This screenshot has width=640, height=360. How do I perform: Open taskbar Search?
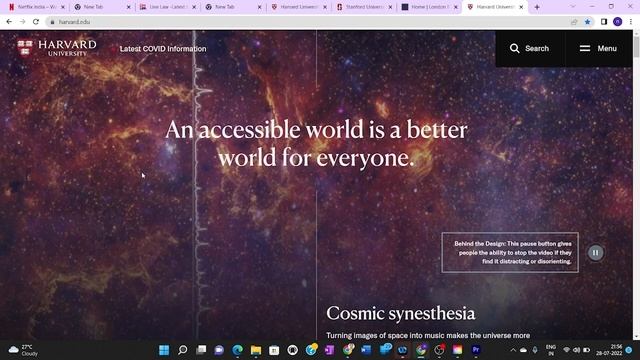(x=182, y=350)
